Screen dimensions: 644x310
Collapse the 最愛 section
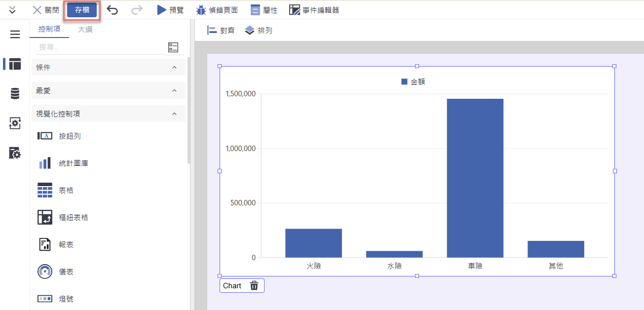pos(174,91)
